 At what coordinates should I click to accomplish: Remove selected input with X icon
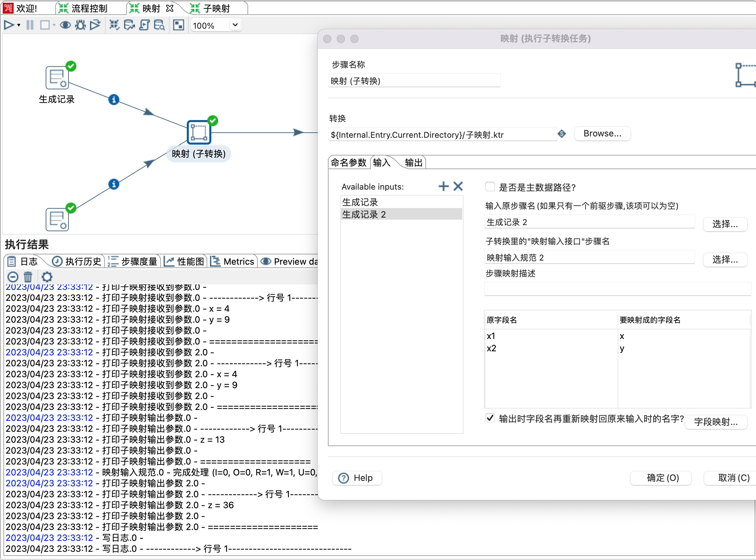[x=458, y=186]
